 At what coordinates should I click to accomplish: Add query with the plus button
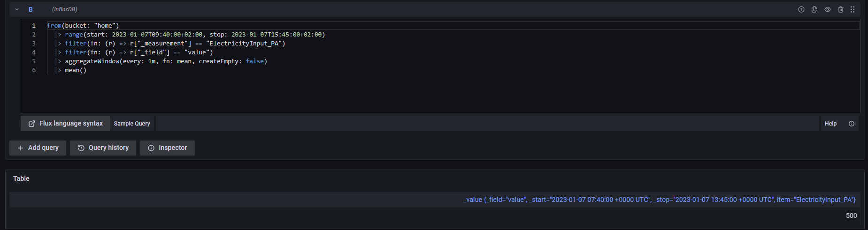pos(38,148)
